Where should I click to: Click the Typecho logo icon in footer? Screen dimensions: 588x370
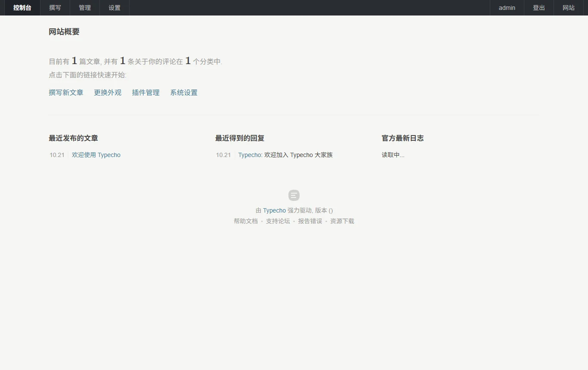(294, 195)
